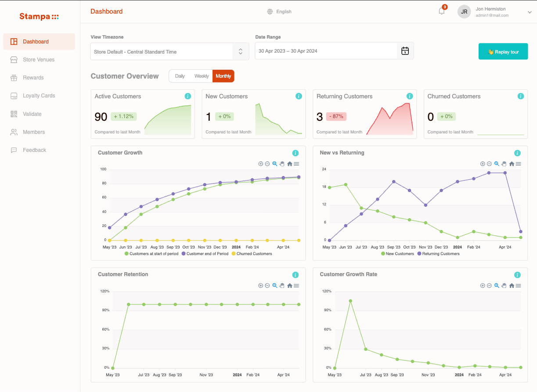This screenshot has width=537, height=392.
Task: Go to the Rewards page
Action: pos(32,77)
